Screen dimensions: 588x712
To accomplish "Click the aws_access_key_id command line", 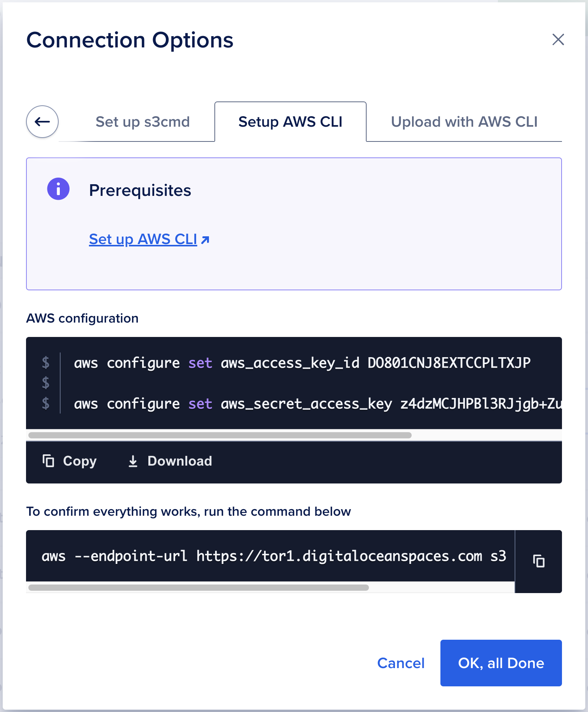I will point(302,363).
